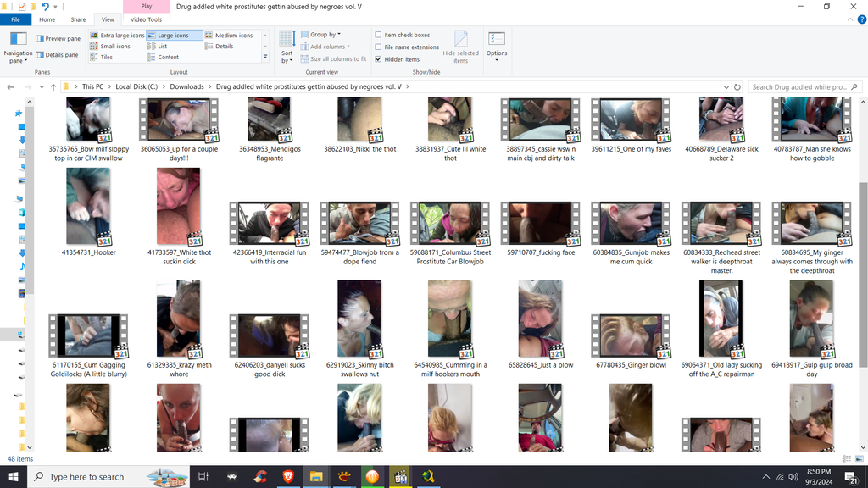Click Hide selected items icon
The width and height of the screenshot is (868, 488).
click(461, 47)
